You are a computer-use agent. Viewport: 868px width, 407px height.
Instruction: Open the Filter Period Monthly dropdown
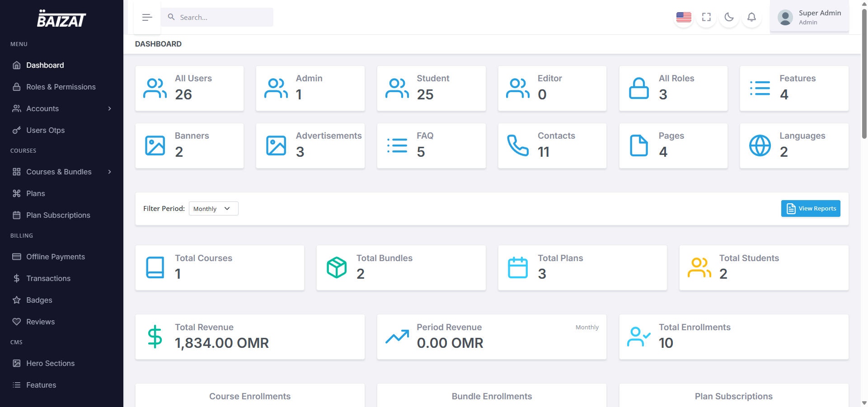tap(213, 209)
